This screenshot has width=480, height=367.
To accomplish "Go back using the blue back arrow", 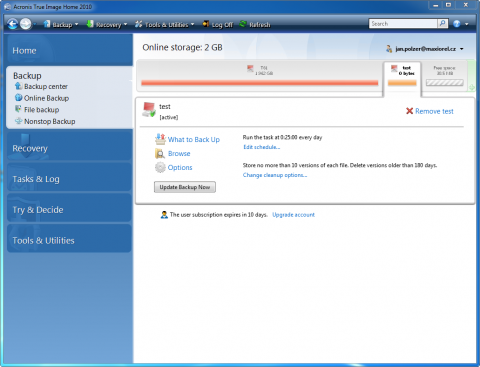I will point(13,24).
